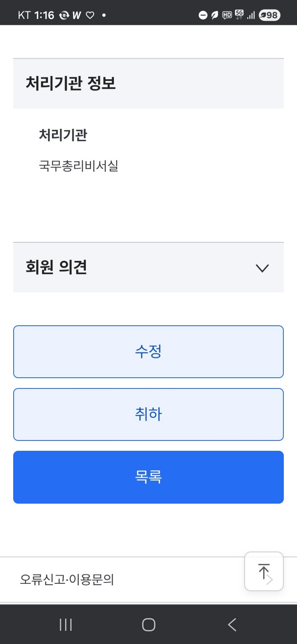Open the 오류신고·이용문의 link
Image resolution: width=297 pixels, height=644 pixels.
[x=67, y=580]
